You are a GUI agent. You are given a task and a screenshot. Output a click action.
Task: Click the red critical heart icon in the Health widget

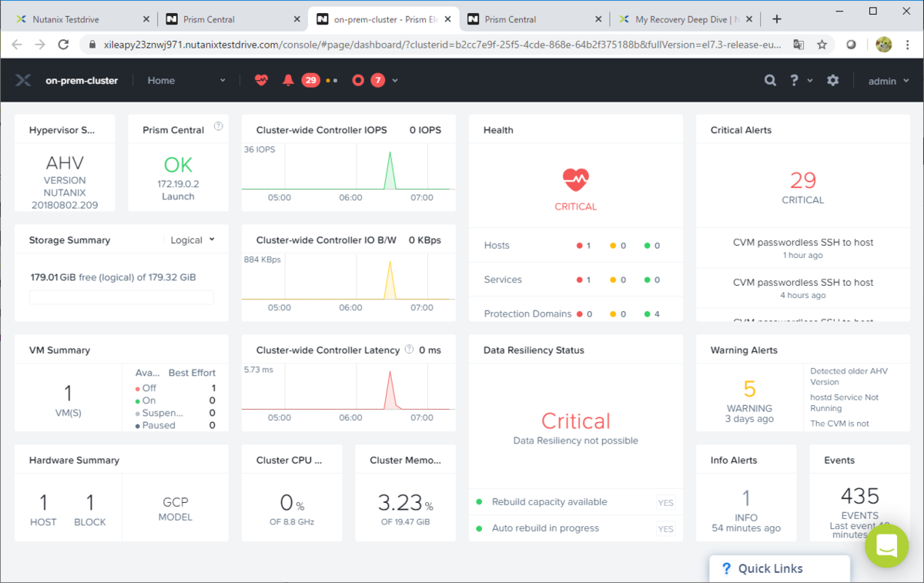pyautogui.click(x=575, y=180)
